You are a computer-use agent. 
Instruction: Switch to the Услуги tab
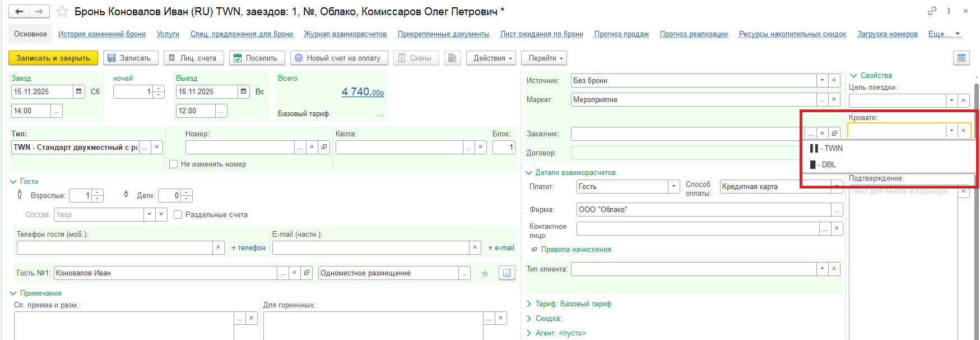(x=168, y=34)
